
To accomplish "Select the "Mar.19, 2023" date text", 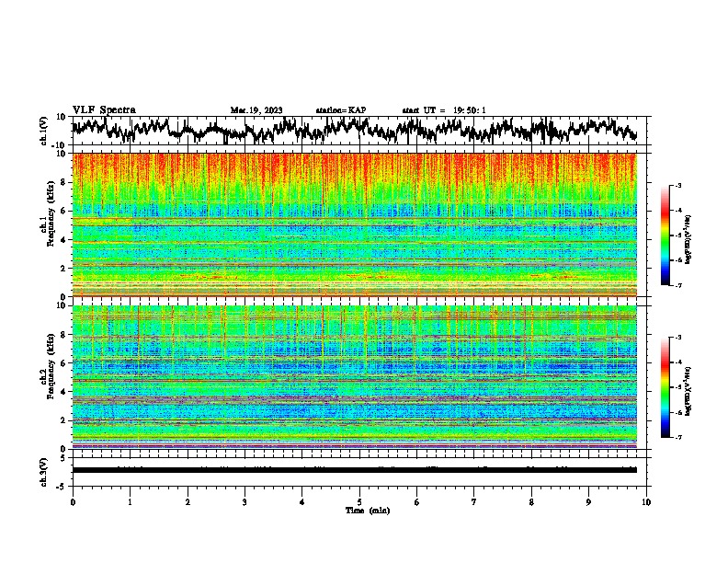I will (256, 110).
